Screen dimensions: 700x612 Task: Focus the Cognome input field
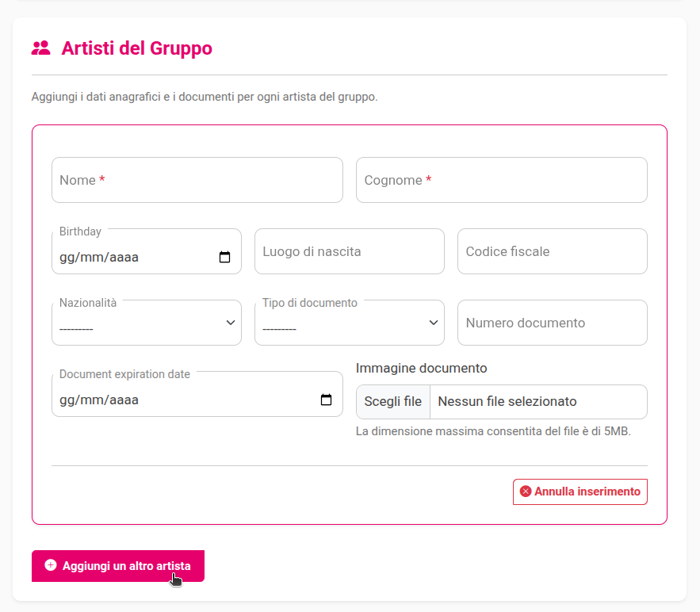click(x=501, y=180)
